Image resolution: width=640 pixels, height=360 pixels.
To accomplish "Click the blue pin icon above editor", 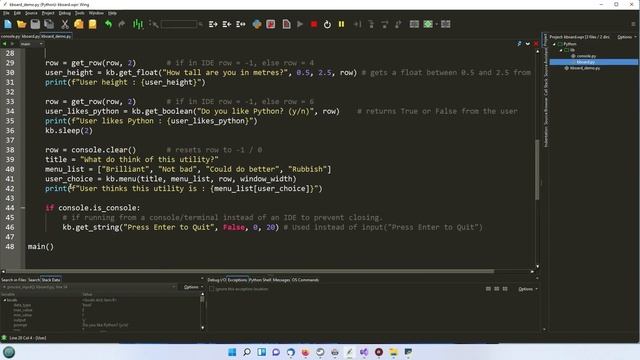I will coord(519,44).
